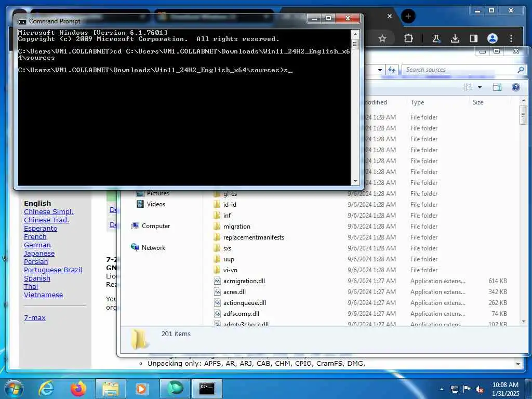Click muted volume tray icon

pos(480,389)
